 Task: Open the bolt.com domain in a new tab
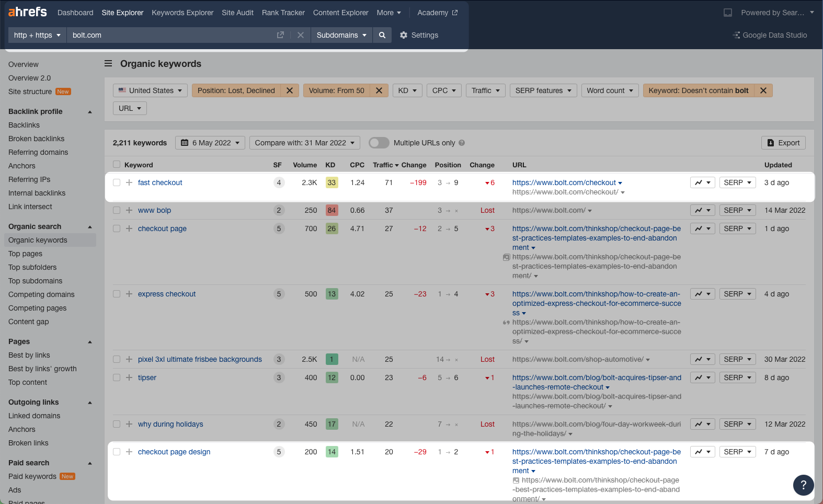pos(280,35)
